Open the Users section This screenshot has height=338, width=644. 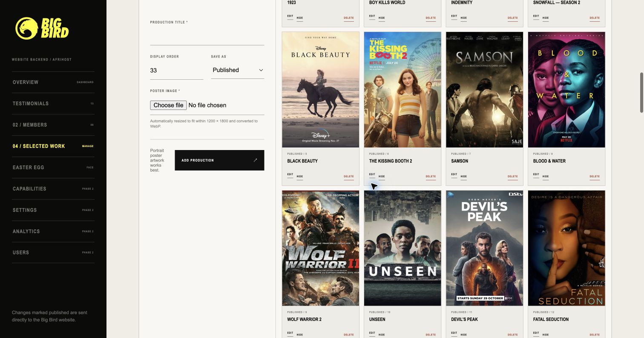[x=53, y=252]
